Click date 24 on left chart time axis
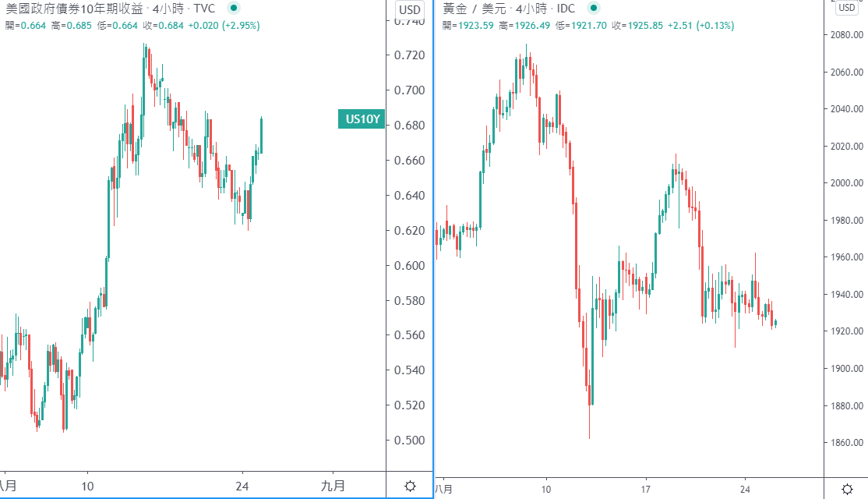 point(242,487)
